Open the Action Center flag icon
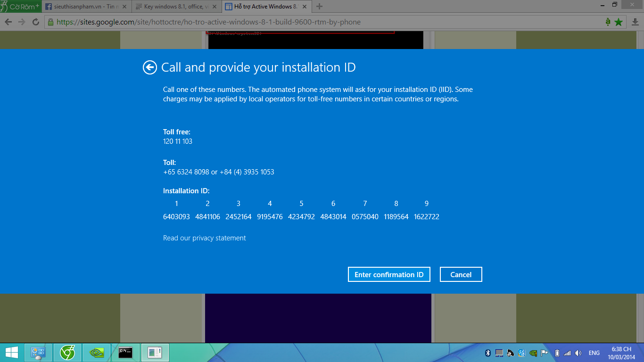Viewport: 644px width, 362px height. click(x=545, y=353)
